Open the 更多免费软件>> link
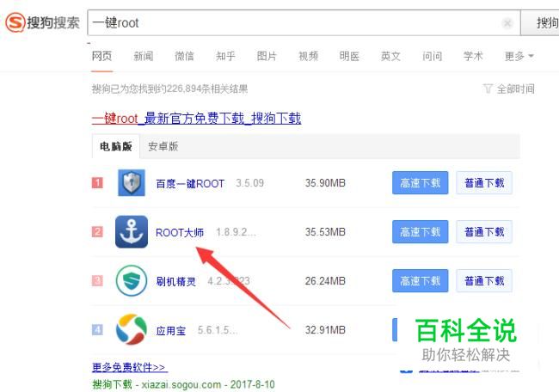The width and height of the screenshot is (559, 392). pos(130,367)
